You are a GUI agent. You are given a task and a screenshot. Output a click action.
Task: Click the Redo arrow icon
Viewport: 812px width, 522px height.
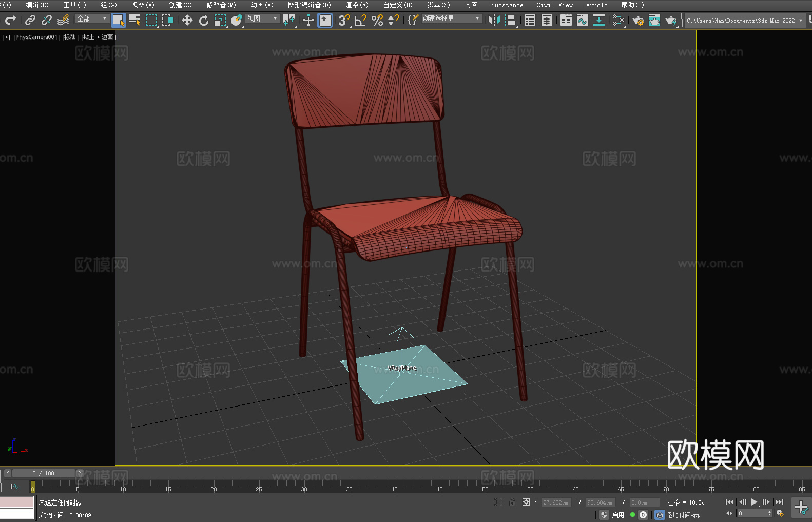tap(10, 20)
